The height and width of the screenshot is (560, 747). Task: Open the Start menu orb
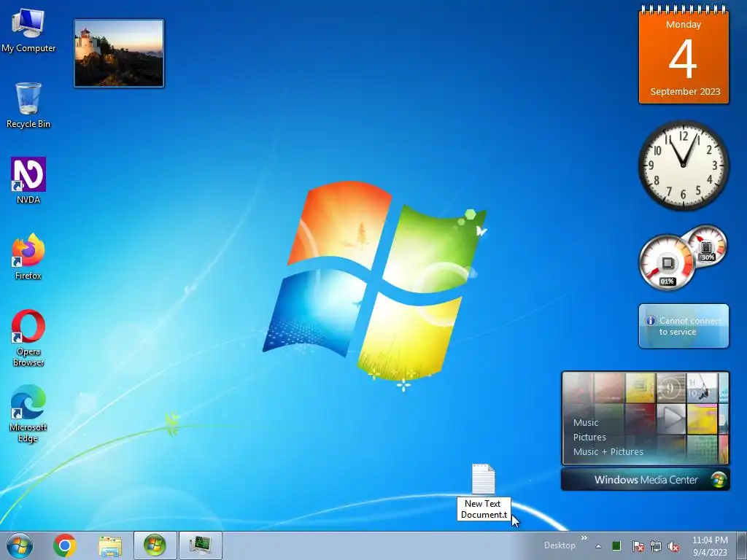click(20, 545)
